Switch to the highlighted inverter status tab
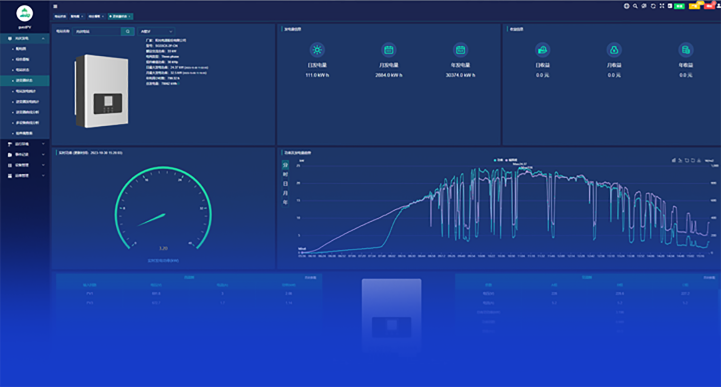The image size is (721, 387). 120,16
